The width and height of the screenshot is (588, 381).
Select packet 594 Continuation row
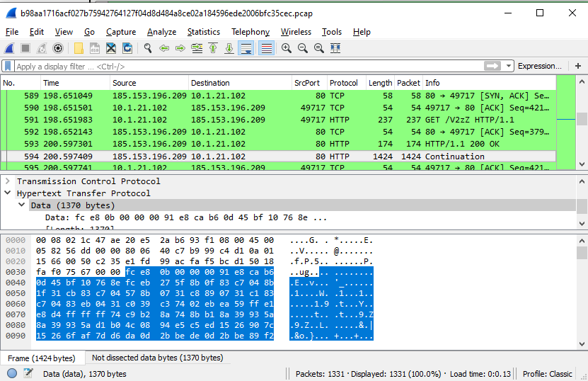point(278,157)
